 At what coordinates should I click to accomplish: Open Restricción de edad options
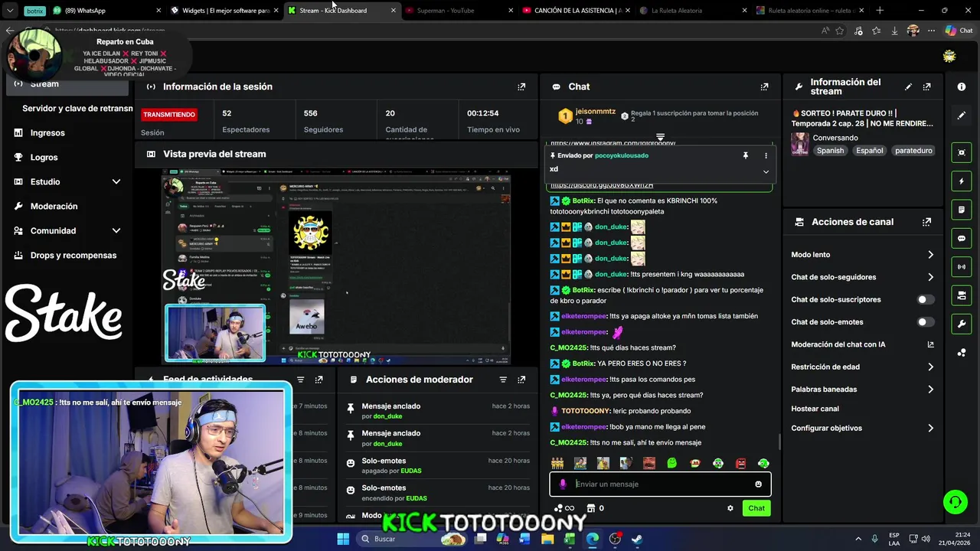coord(862,367)
